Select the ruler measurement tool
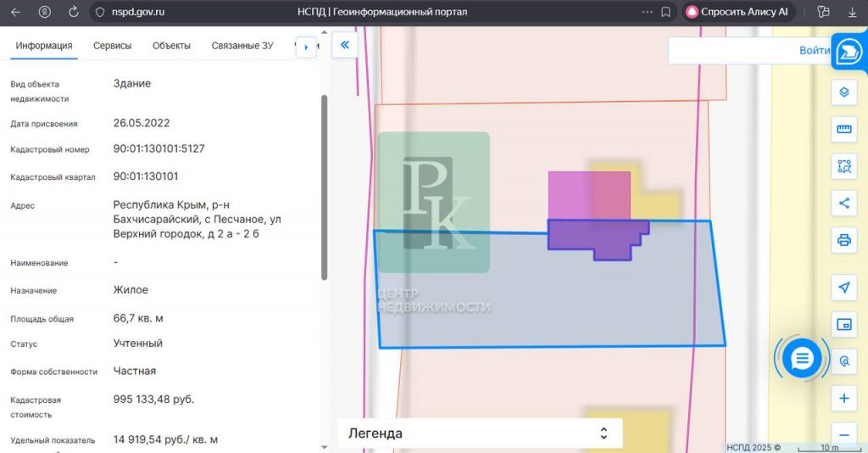The width and height of the screenshot is (868, 453). 843,129
